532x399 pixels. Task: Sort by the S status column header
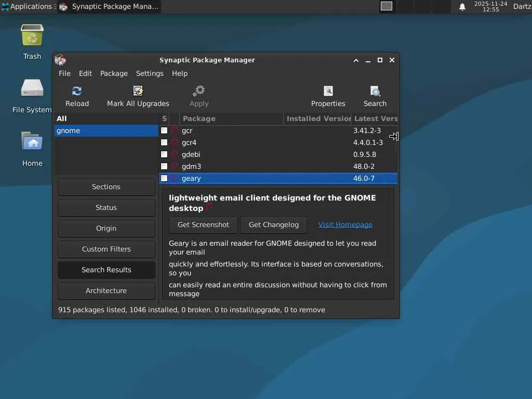(x=164, y=118)
